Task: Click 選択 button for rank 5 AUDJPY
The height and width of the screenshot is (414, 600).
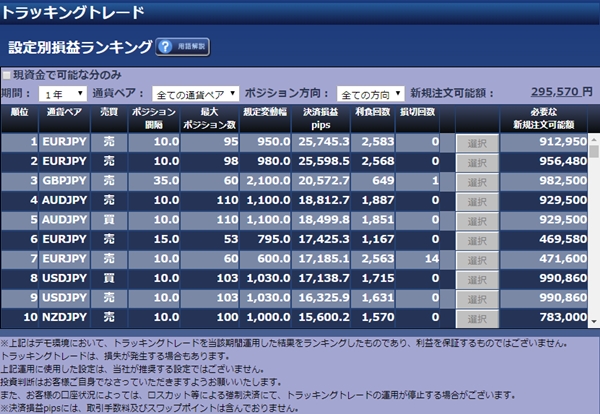Action: 477,222
